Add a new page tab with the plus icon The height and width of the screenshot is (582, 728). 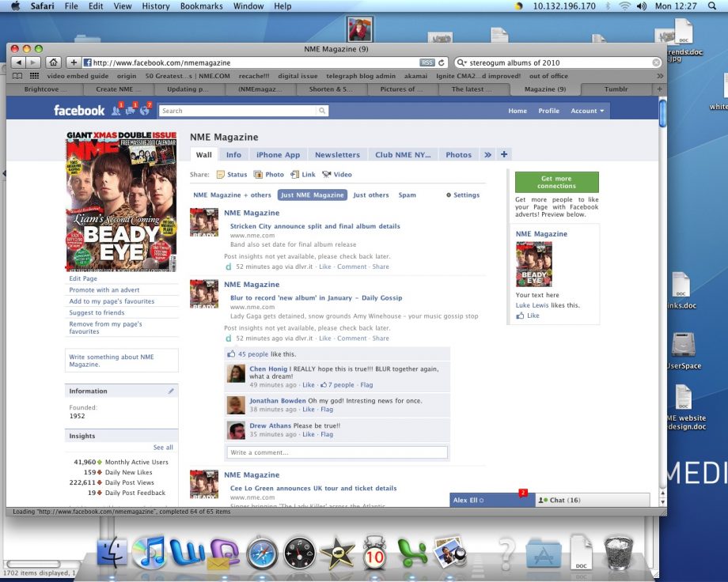tap(504, 154)
